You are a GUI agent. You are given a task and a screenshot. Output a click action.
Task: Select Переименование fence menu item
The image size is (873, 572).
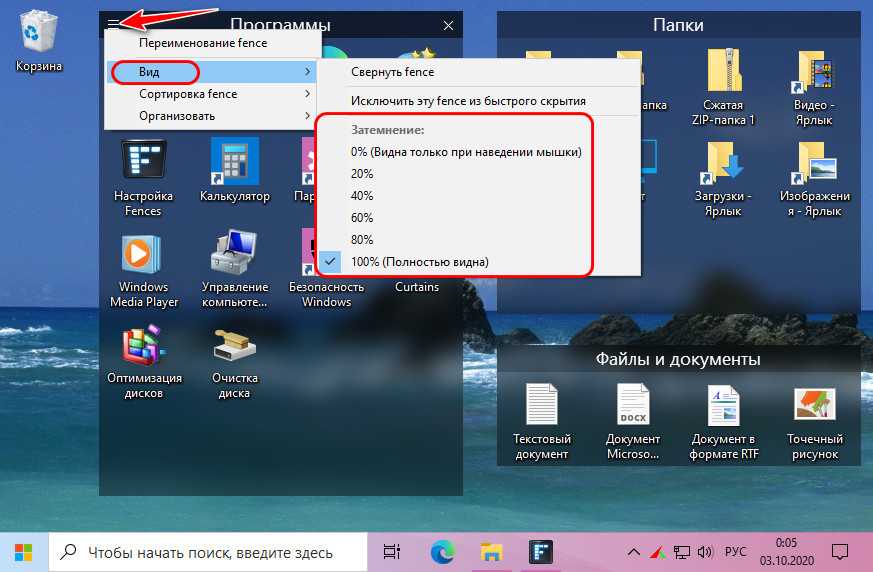(213, 43)
